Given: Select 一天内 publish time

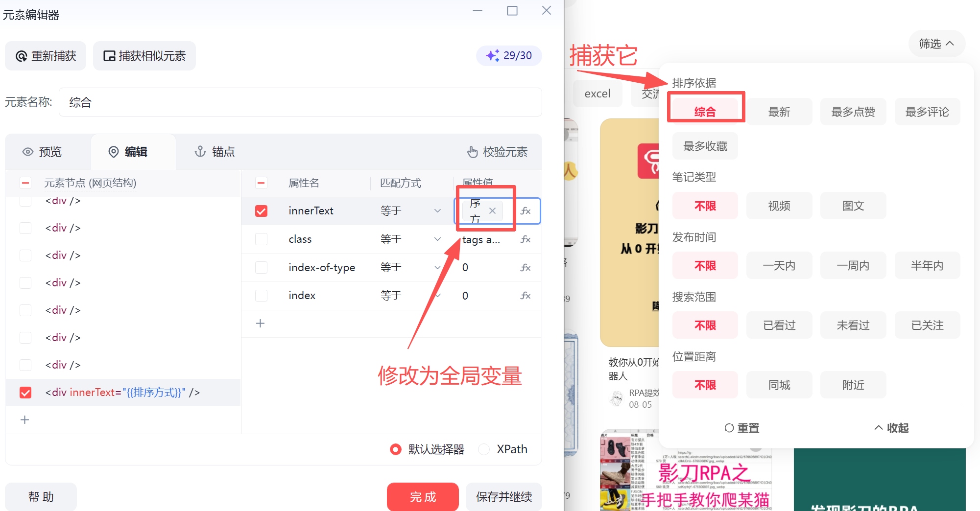Looking at the screenshot, I should click(x=779, y=265).
